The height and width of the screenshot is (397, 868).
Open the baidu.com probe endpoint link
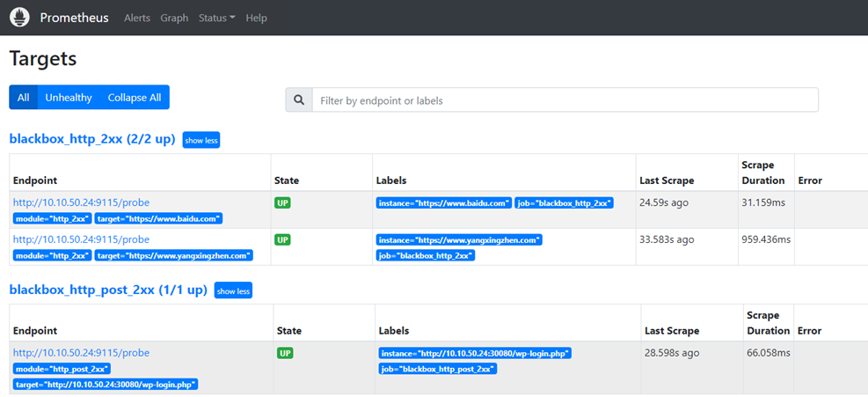coord(82,203)
